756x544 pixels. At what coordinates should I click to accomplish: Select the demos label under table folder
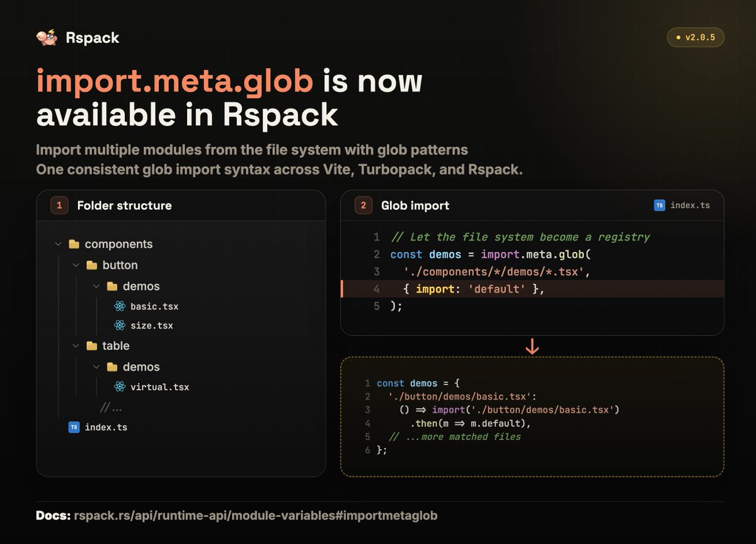[141, 367]
